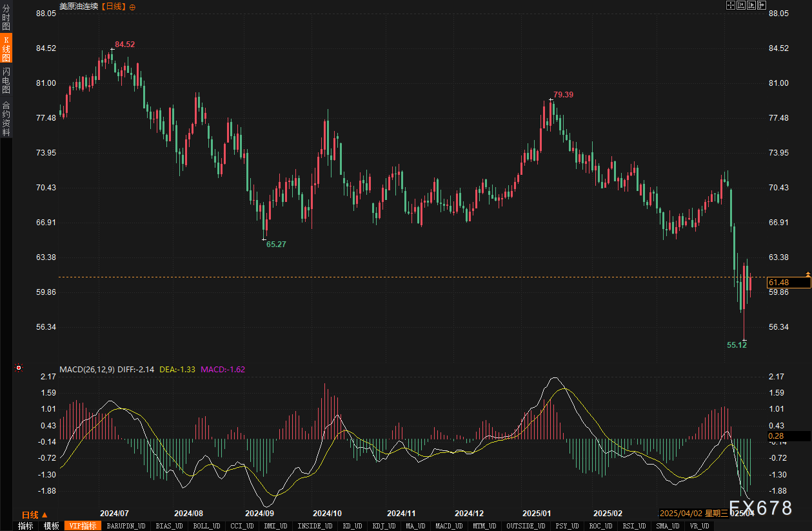
Task: Click the red indicator settings icon left of MACD
Action: point(19,368)
